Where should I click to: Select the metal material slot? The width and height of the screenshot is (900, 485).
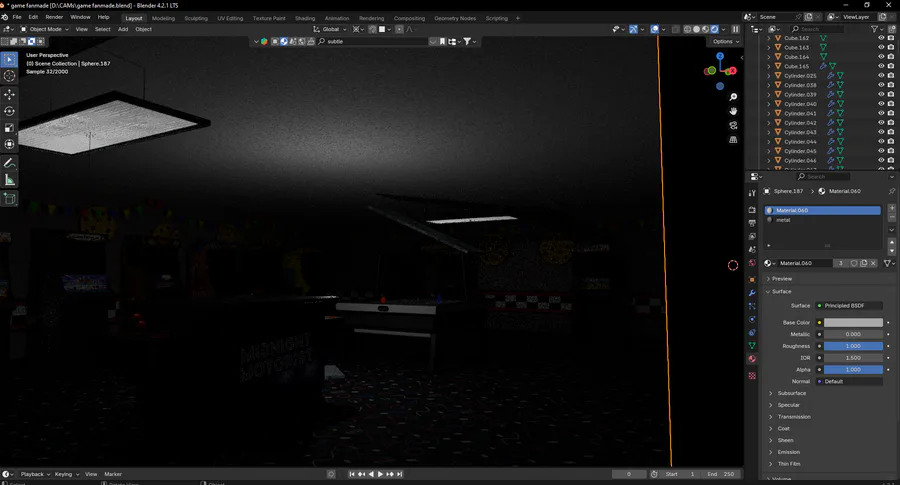coord(823,220)
